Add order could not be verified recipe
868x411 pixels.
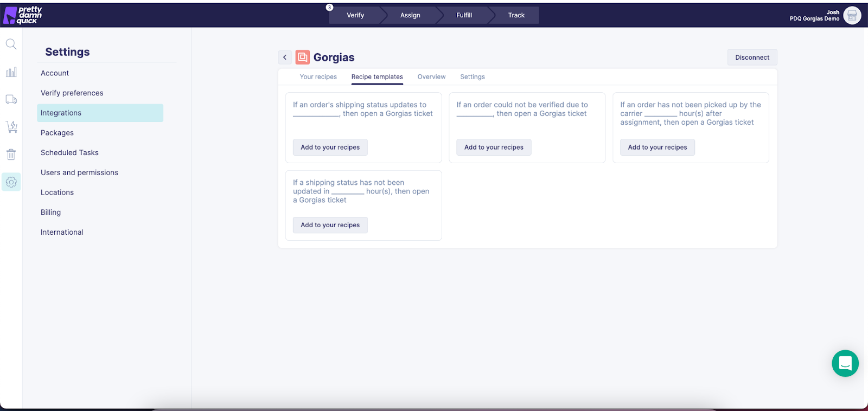pyautogui.click(x=494, y=147)
